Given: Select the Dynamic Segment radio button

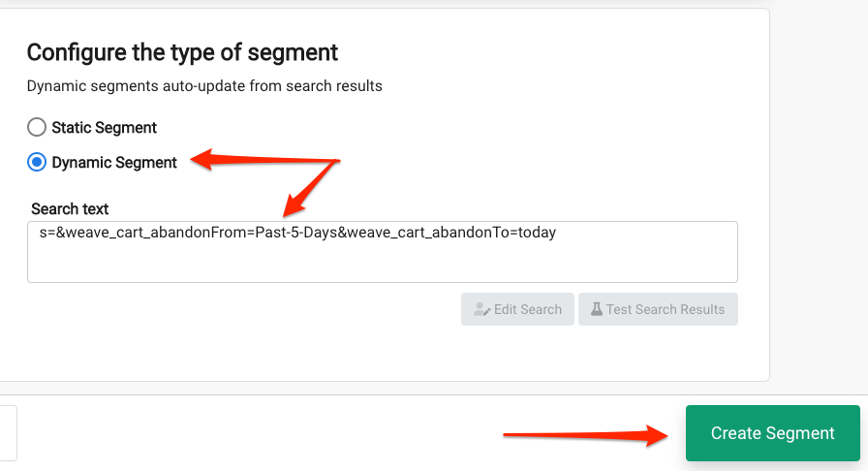Looking at the screenshot, I should click(x=37, y=163).
